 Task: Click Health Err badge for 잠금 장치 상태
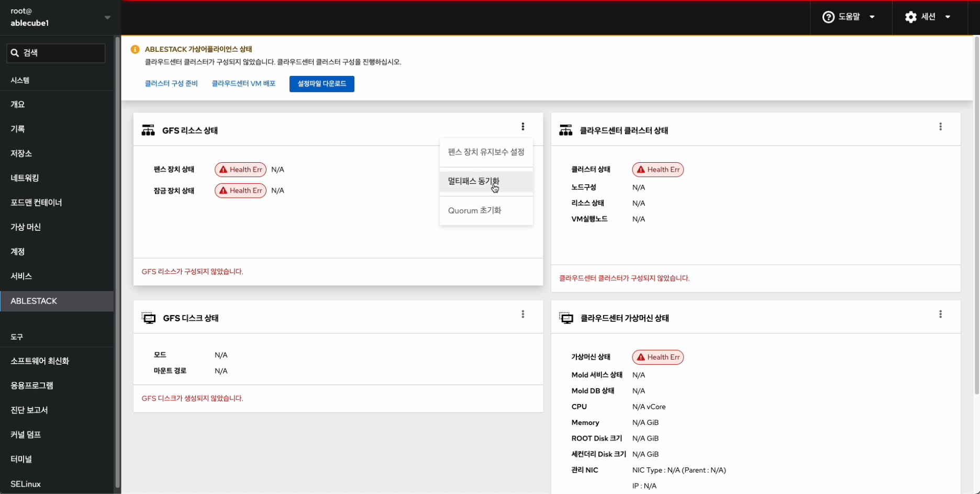[240, 190]
